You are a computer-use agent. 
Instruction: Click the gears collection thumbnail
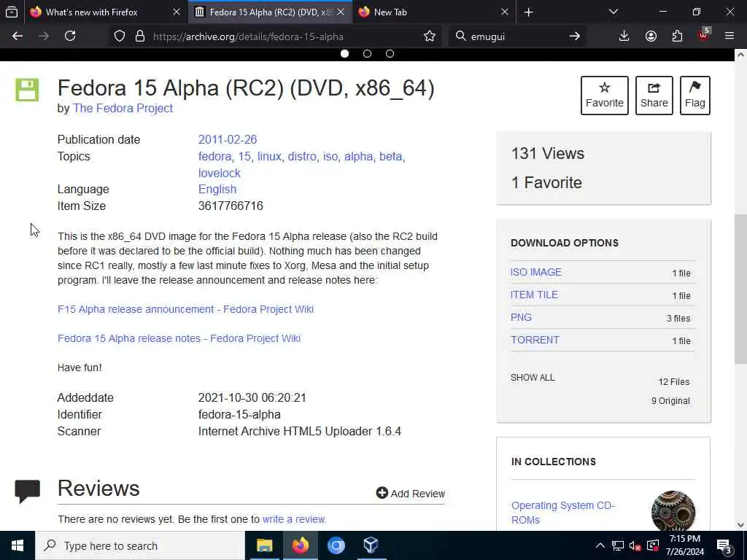[x=673, y=510]
